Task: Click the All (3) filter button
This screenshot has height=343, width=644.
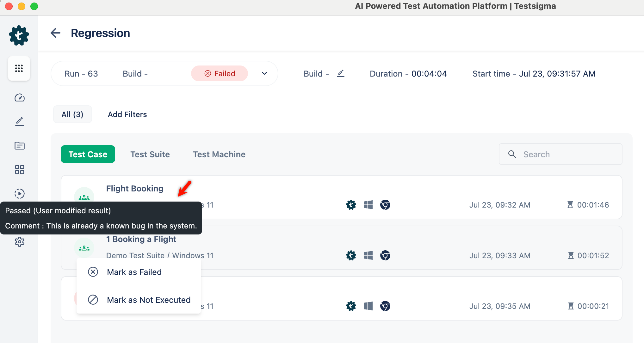Action: (72, 115)
